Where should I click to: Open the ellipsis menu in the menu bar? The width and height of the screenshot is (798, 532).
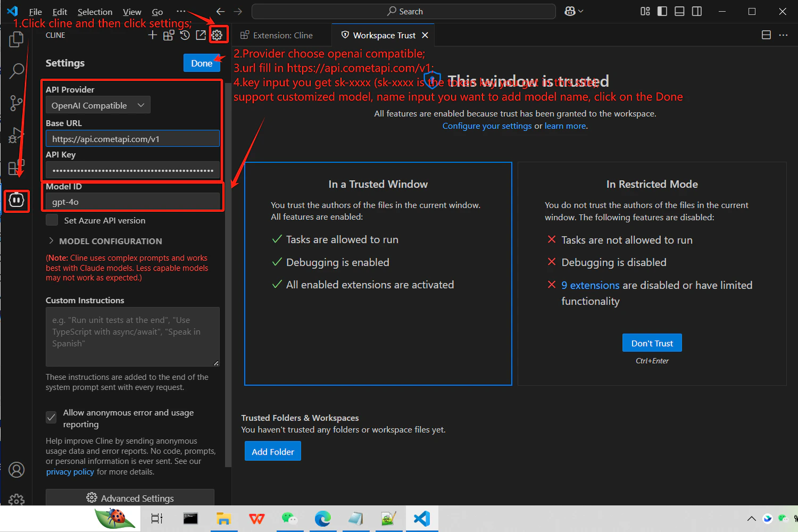[181, 11]
